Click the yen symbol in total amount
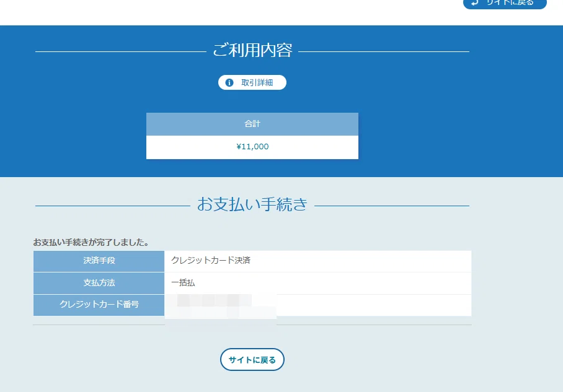The image size is (563, 392). [x=239, y=147]
